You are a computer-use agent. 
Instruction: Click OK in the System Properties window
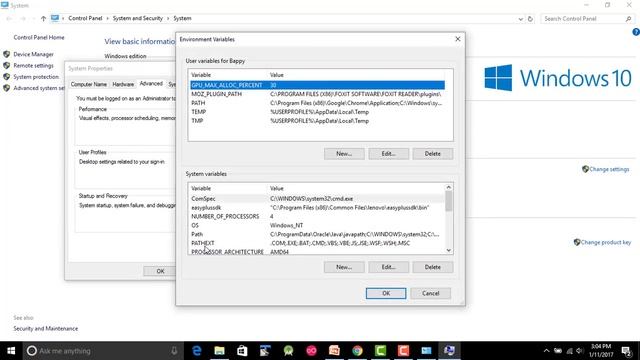pyautogui.click(x=160, y=271)
